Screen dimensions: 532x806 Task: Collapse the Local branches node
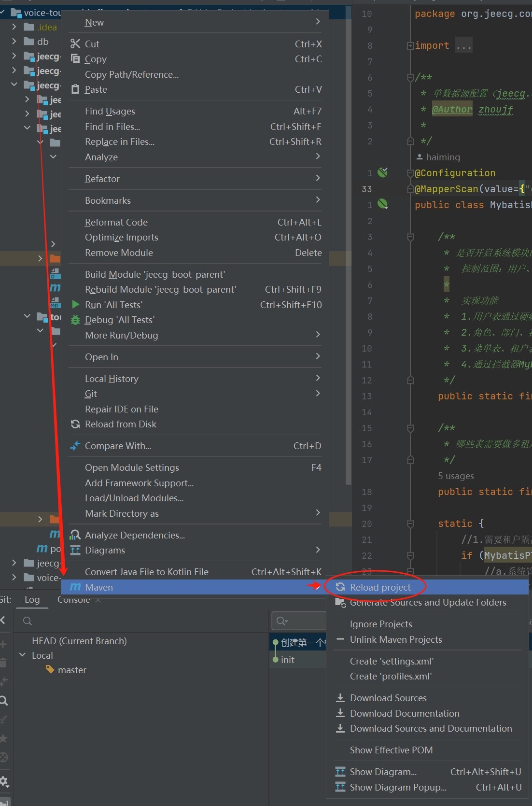point(22,655)
